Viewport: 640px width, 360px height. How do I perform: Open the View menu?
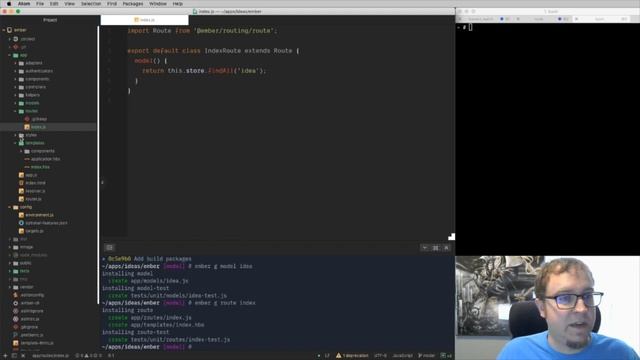69,4
